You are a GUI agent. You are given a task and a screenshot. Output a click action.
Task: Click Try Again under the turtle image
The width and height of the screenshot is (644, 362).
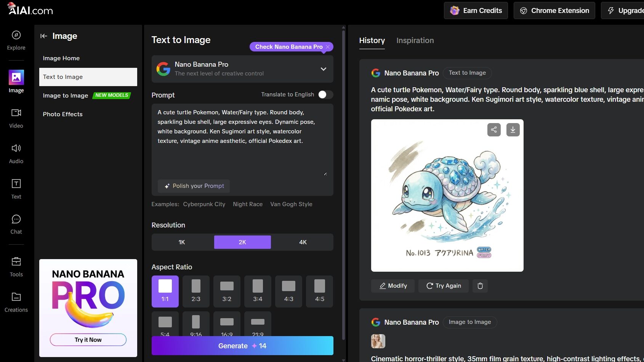tap(444, 286)
